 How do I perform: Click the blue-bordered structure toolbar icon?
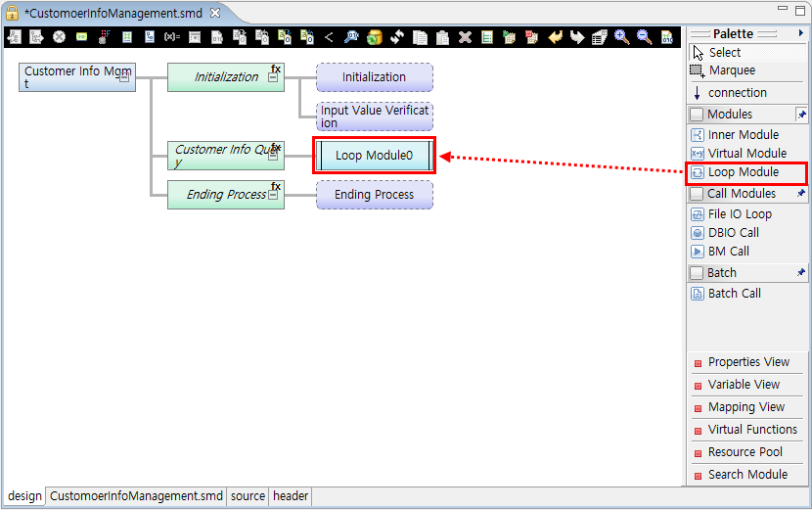click(149, 37)
